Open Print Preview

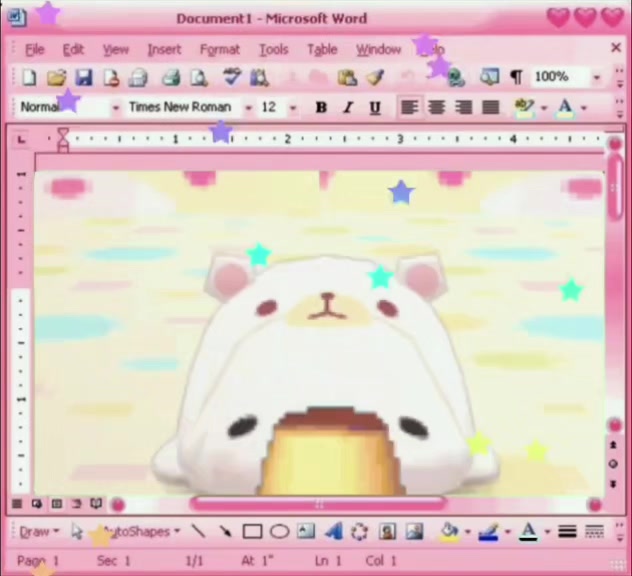(x=199, y=77)
